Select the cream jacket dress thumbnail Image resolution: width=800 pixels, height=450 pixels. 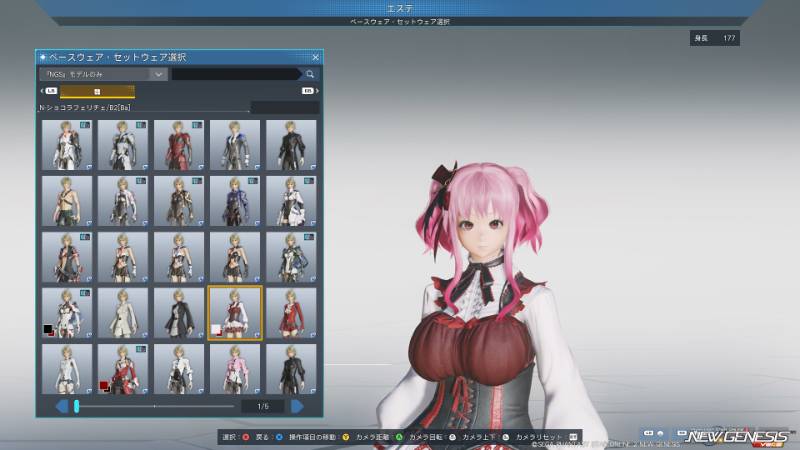tap(122, 313)
